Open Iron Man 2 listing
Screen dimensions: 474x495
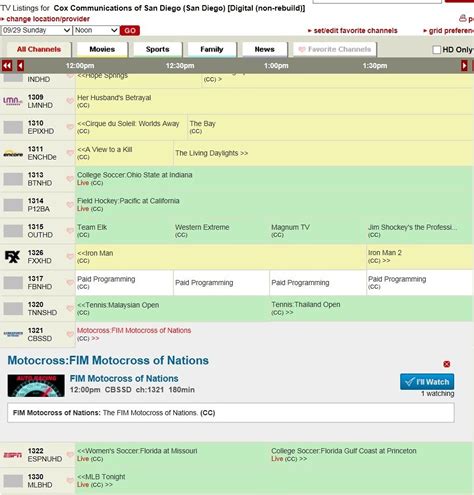pos(385,253)
